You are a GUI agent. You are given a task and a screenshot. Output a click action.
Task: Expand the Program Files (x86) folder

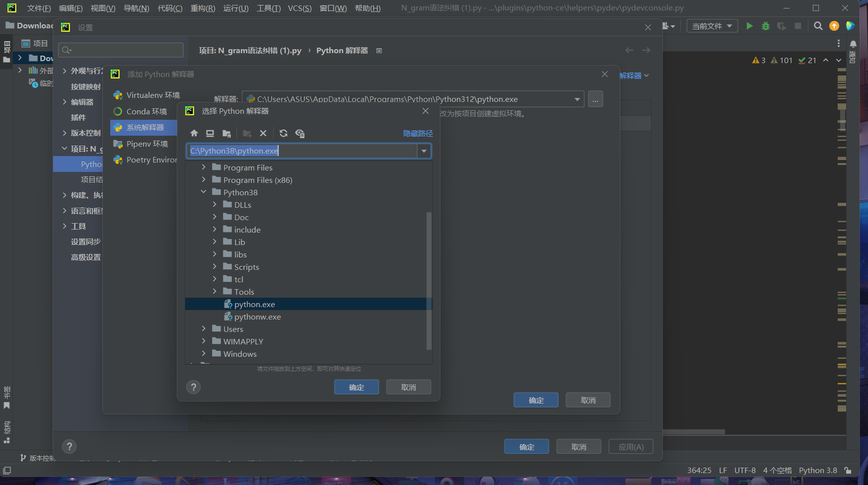(x=204, y=180)
